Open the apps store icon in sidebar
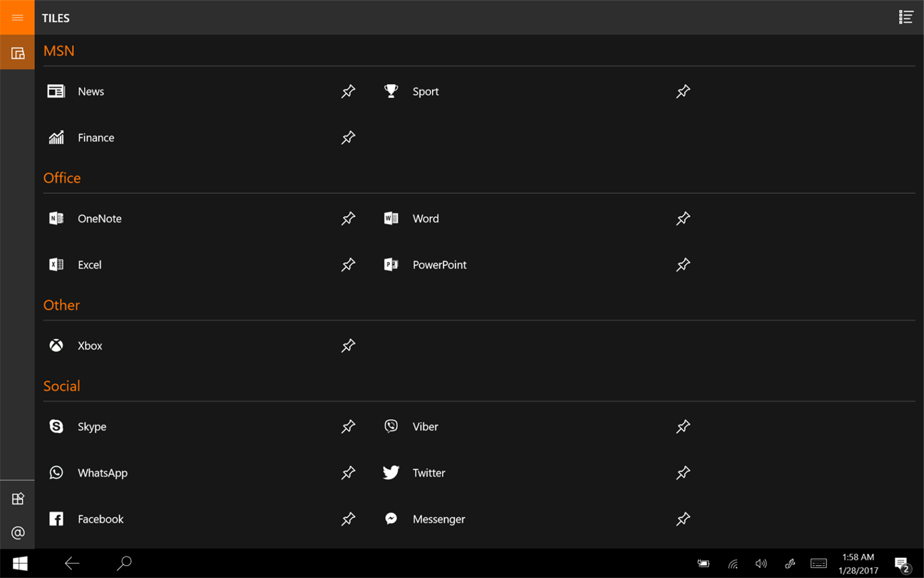This screenshot has height=578, width=924. click(x=17, y=499)
